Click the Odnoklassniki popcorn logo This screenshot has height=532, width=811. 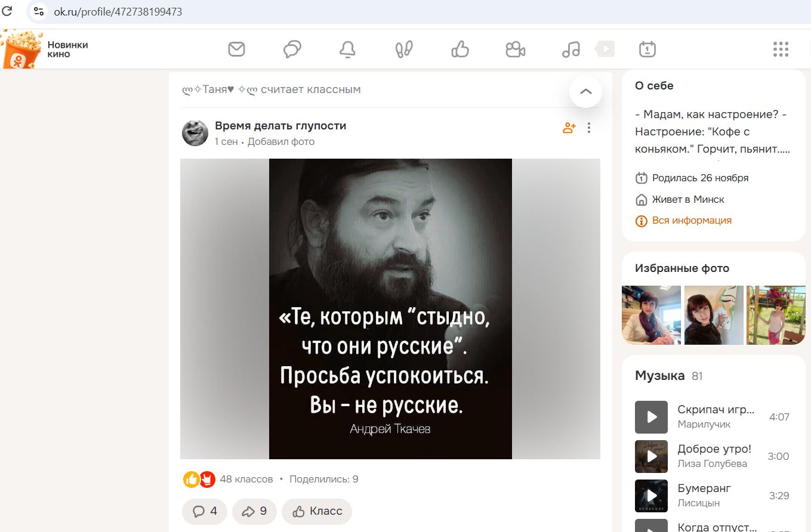21,50
